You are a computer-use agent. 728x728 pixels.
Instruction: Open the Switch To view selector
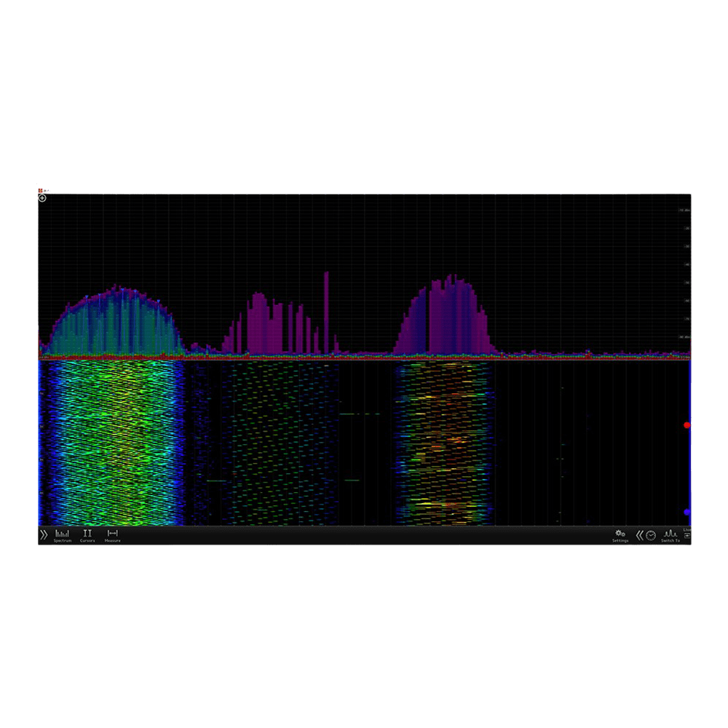670,535
